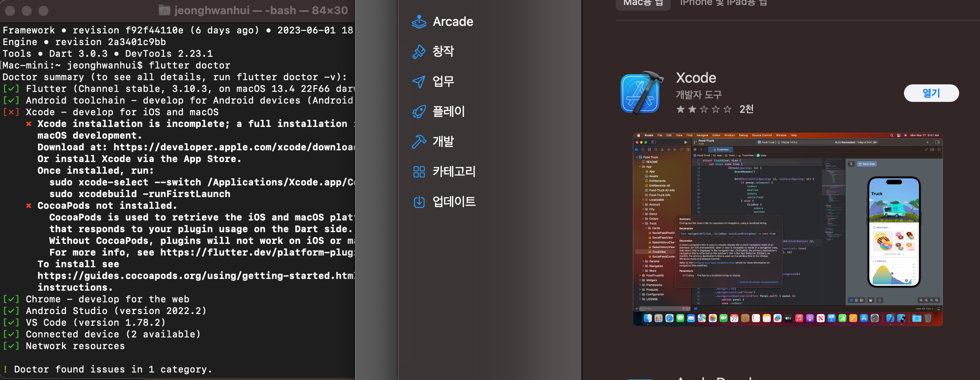Click the flutter.dev/platform-plugins URL in Terminal
This screenshot has width=980, height=380.
257,253
